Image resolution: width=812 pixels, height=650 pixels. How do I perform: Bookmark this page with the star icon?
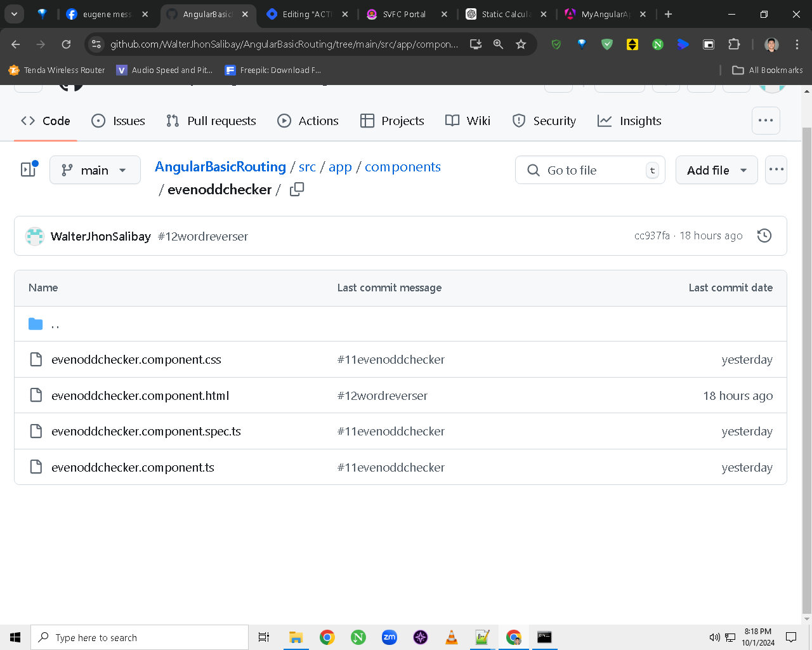[x=521, y=44]
